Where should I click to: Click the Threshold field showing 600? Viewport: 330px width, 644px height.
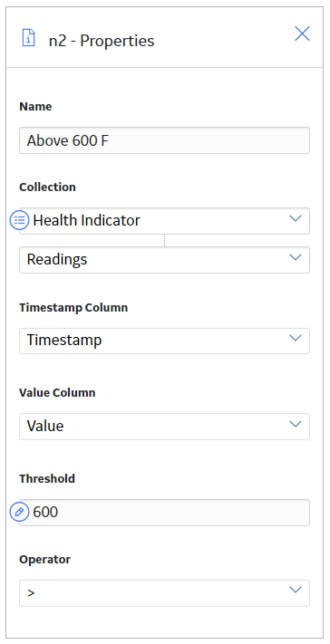click(x=164, y=512)
